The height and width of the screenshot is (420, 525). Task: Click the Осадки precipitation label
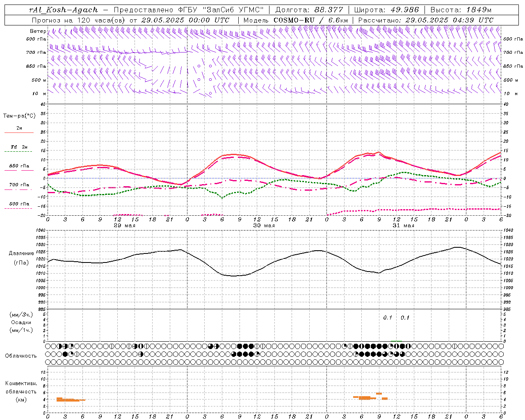click(x=21, y=322)
